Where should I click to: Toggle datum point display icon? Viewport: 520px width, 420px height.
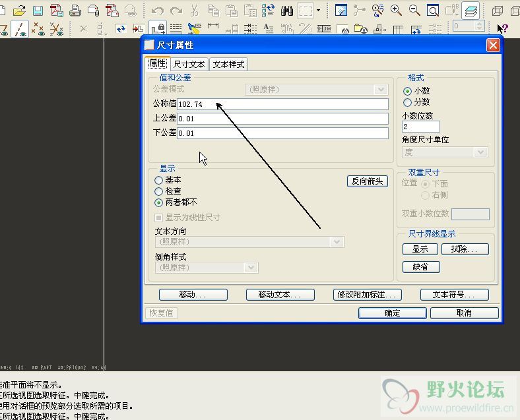(38, 29)
